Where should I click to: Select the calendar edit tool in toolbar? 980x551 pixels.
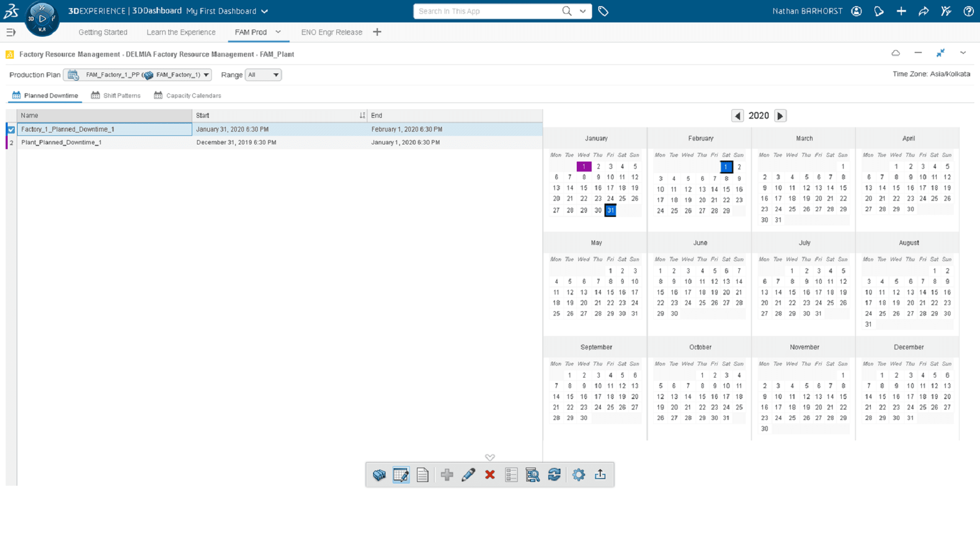[401, 475]
